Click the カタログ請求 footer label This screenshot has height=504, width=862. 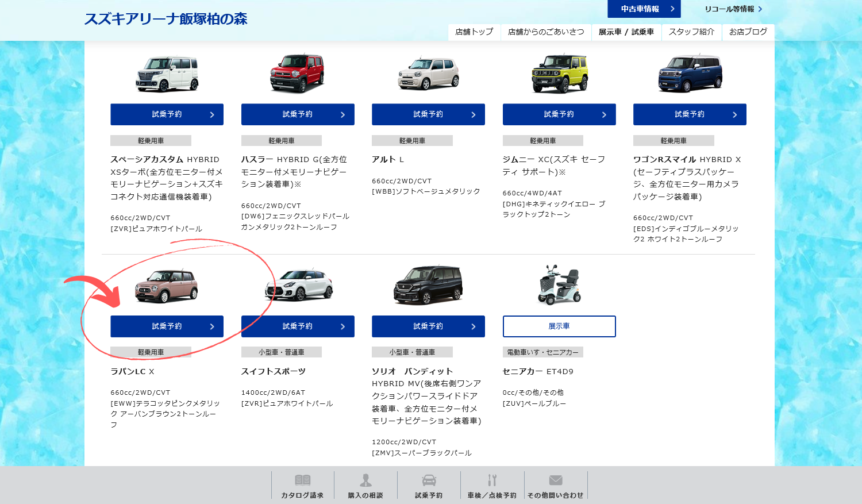tap(302, 495)
